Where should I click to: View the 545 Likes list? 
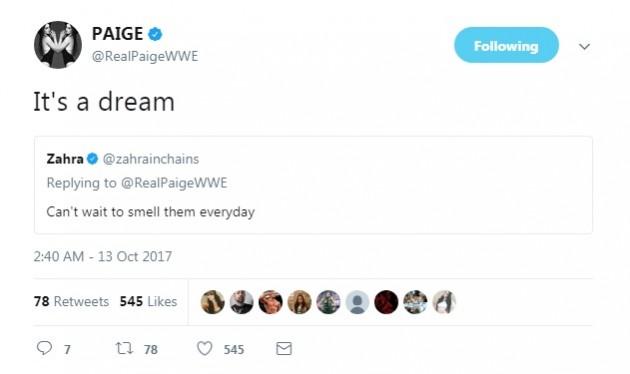coord(148,301)
